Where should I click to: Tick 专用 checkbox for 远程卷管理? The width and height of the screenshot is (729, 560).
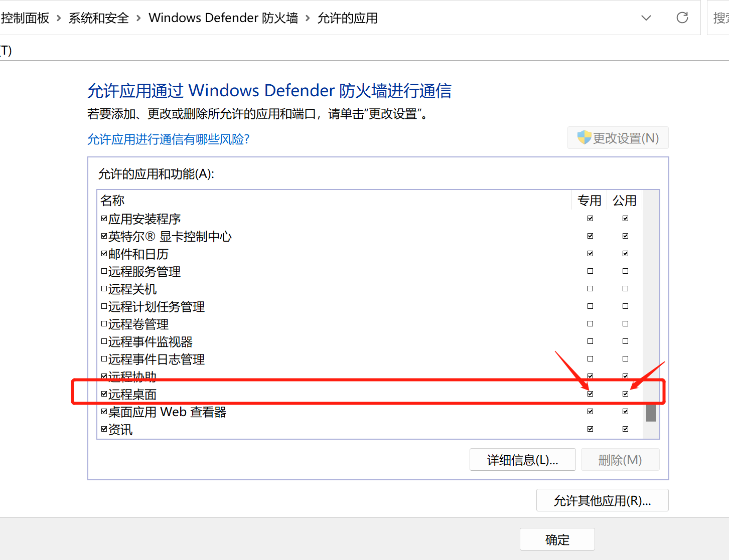pyautogui.click(x=590, y=324)
